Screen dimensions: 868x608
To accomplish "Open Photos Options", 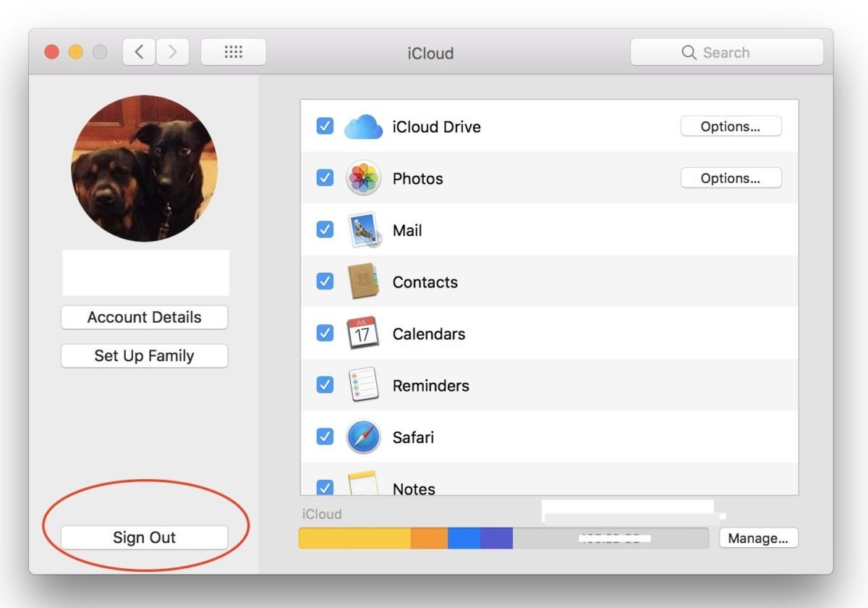I will pos(731,178).
